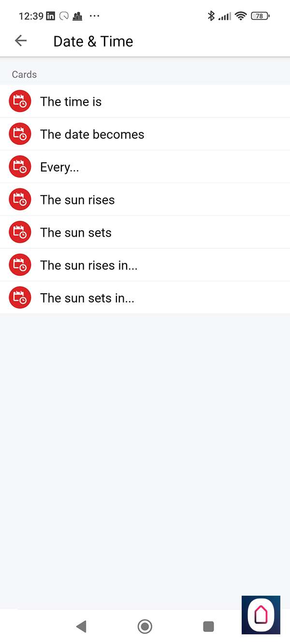Tap calendar icon beside "The sun rises in..."

[x=20, y=265]
